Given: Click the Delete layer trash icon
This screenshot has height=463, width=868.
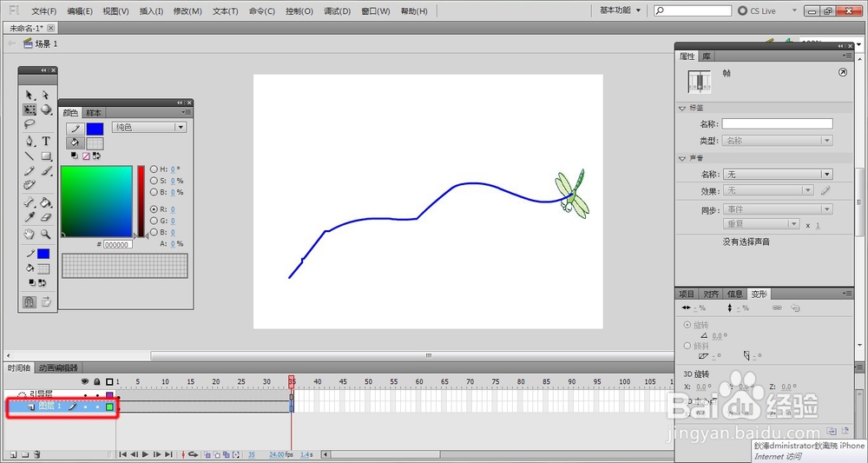Looking at the screenshot, I should (x=37, y=454).
